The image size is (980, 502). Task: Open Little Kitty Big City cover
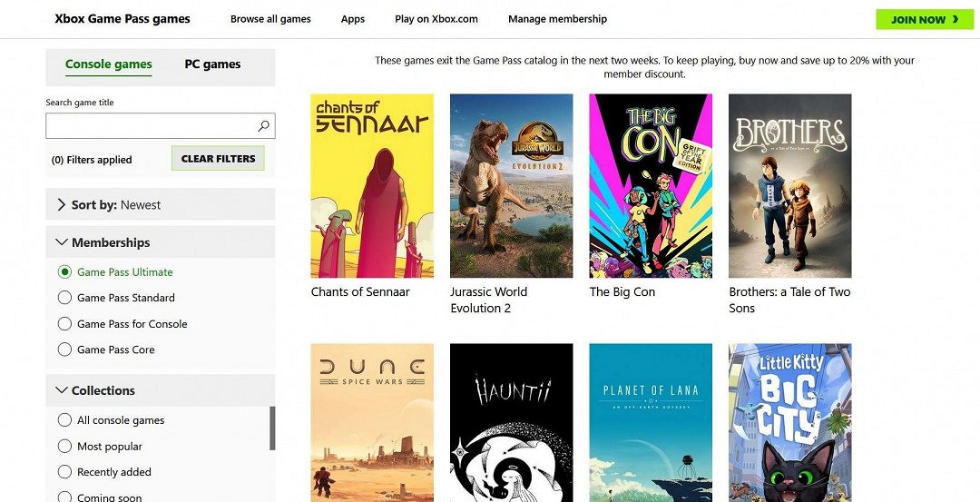(x=789, y=422)
